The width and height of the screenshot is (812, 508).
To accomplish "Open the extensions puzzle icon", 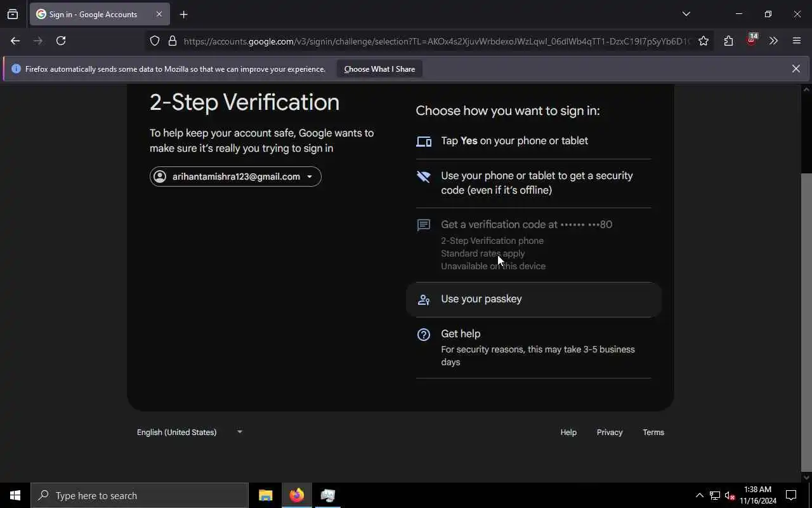I will click(x=728, y=41).
